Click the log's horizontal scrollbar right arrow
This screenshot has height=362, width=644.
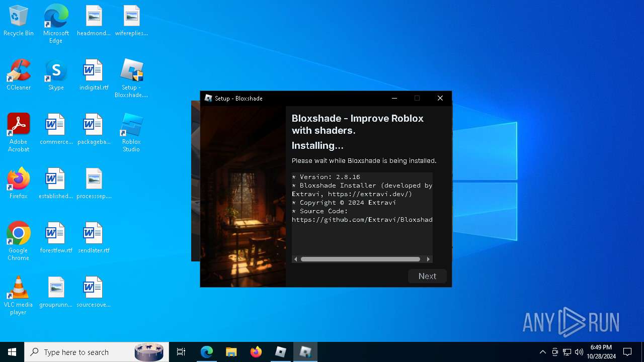[x=428, y=259]
